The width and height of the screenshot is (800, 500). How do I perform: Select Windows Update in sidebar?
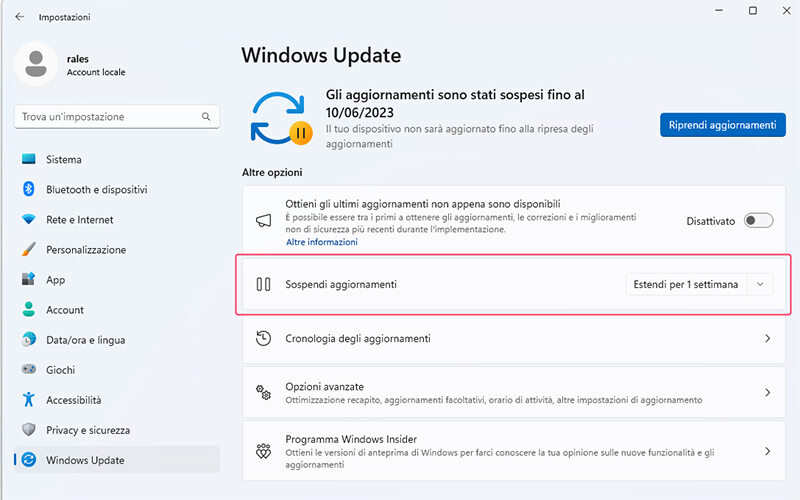(117, 460)
